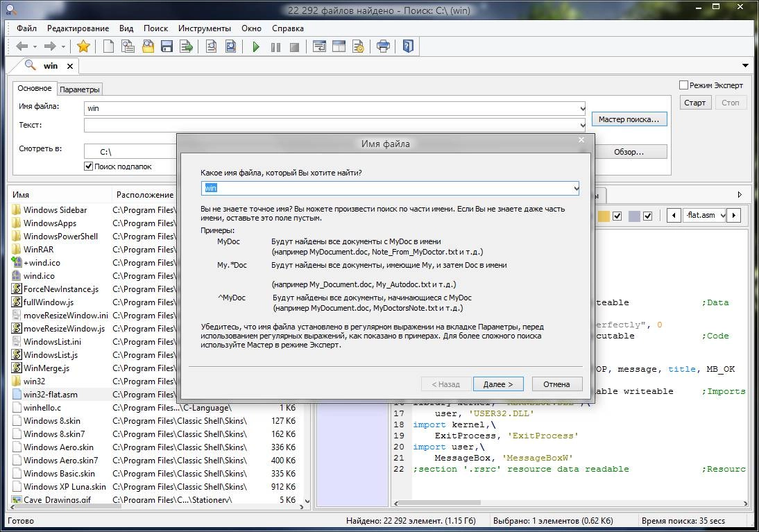Select Windows Aero.skin in results list
Image resolution: width=759 pixels, height=532 pixels.
coord(154,447)
